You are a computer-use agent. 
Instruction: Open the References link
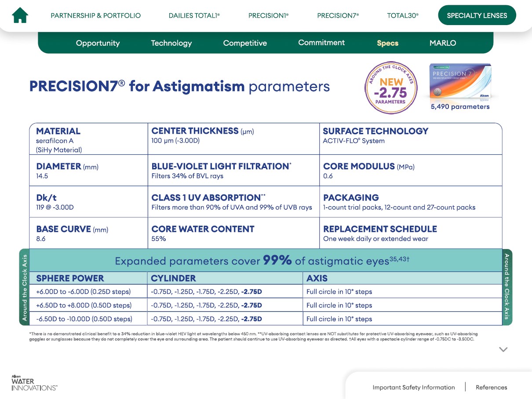coord(492,388)
